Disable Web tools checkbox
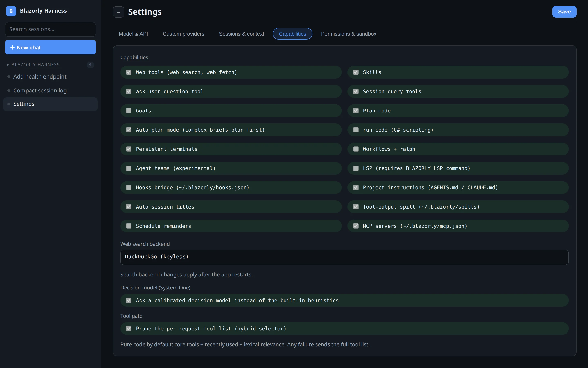 tap(129, 72)
